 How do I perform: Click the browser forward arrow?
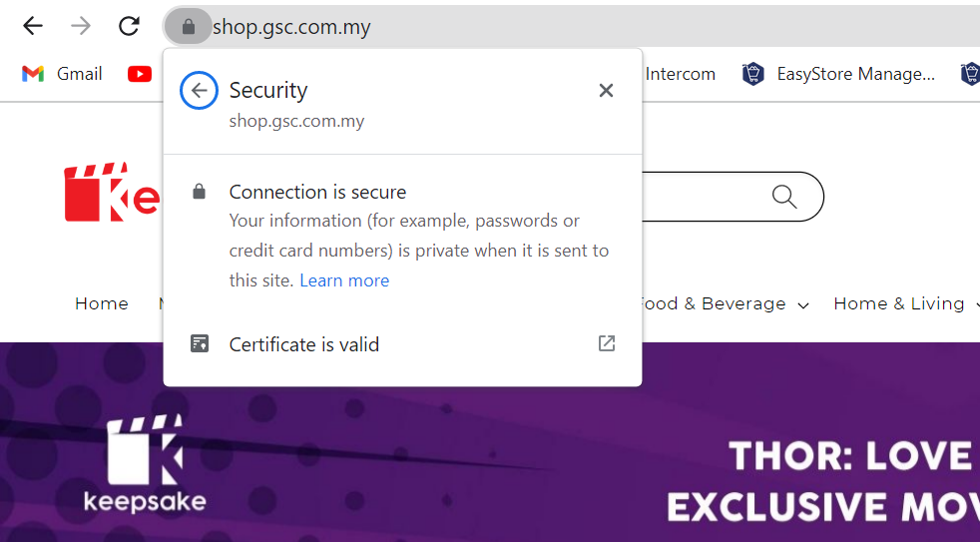pos(81,26)
